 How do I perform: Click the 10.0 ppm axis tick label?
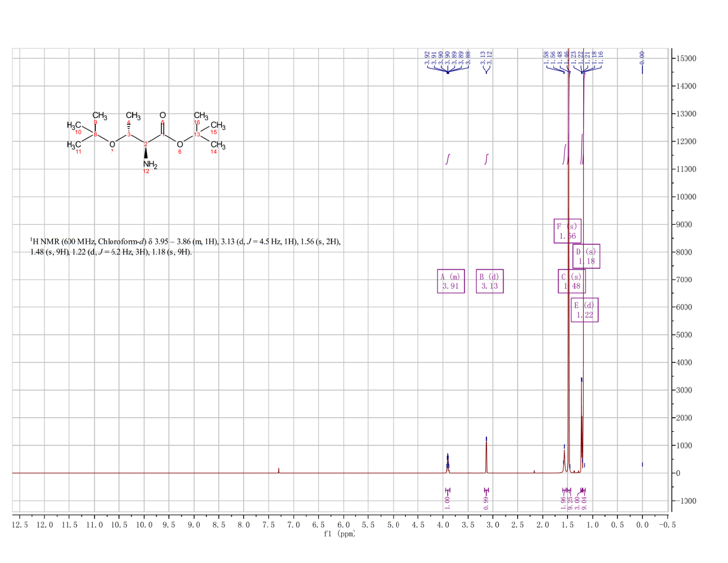point(144,525)
